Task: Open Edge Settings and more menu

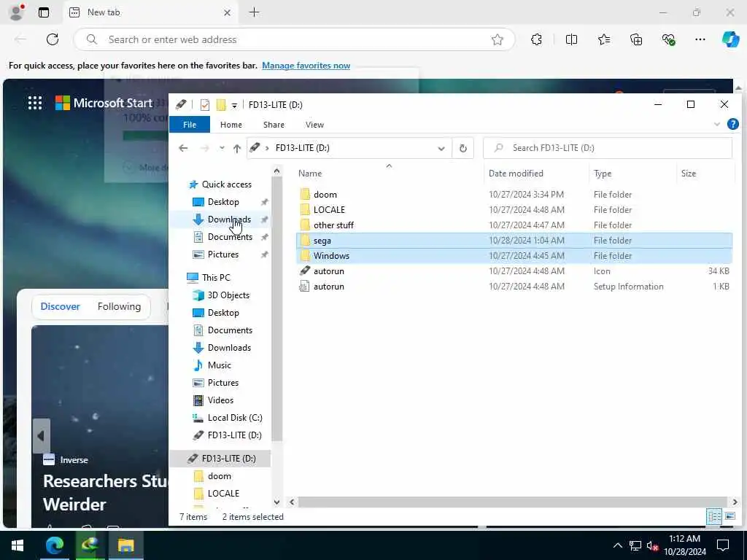Action: tap(700, 39)
